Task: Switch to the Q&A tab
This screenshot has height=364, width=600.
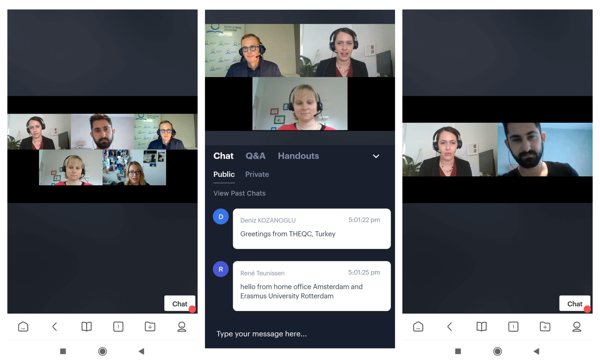Action: [x=255, y=156]
